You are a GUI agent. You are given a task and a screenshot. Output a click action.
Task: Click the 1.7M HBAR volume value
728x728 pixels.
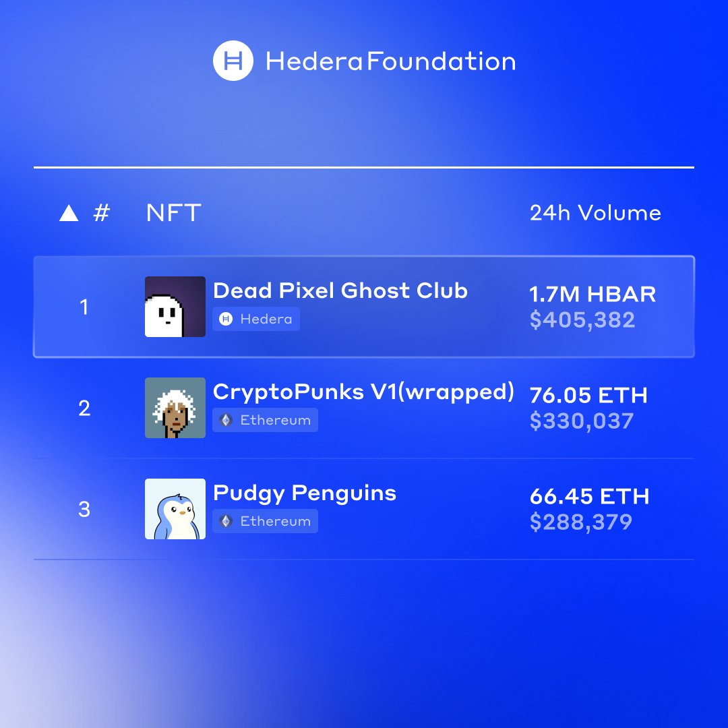[593, 294]
